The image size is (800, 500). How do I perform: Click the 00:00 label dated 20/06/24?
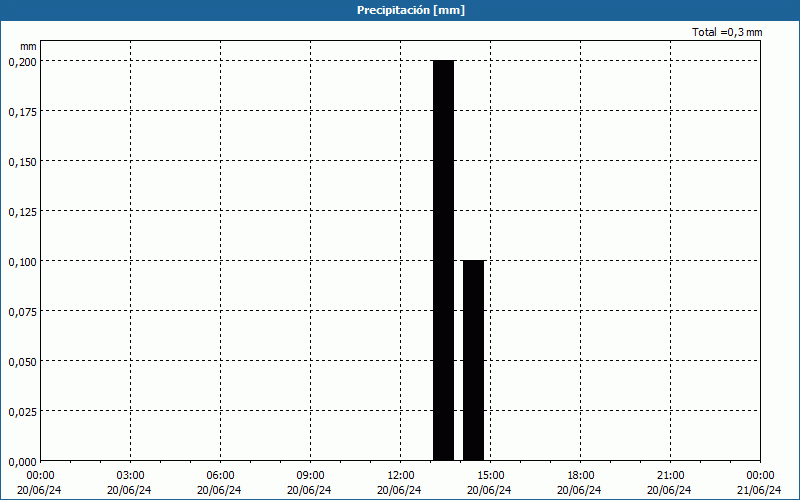tap(40, 476)
